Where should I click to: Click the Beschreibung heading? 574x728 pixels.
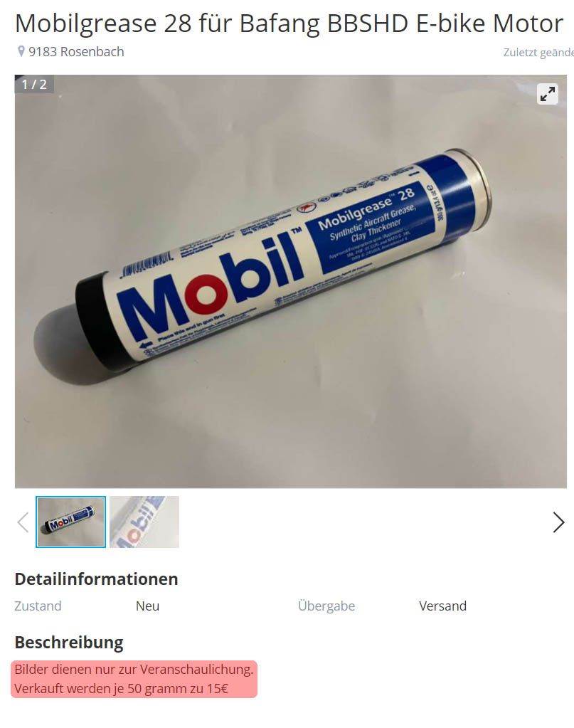pos(69,643)
